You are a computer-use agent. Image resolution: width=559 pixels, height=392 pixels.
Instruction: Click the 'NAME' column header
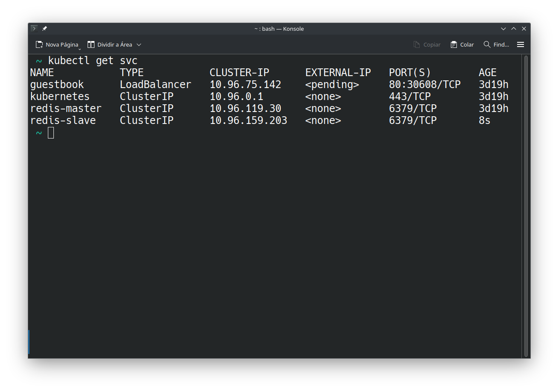click(42, 73)
